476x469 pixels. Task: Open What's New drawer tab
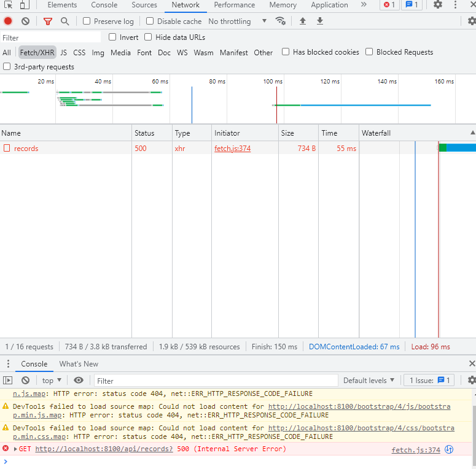click(x=79, y=364)
